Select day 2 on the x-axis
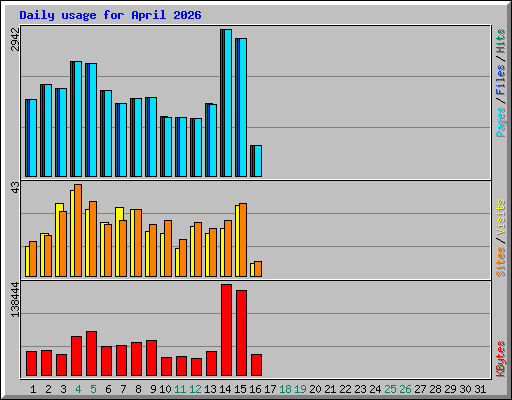 tap(48, 389)
